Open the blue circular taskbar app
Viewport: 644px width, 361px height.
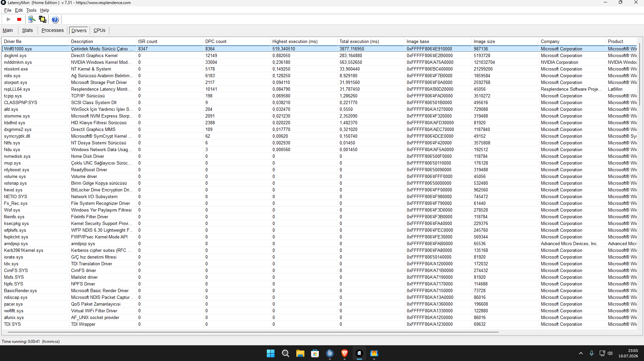330,353
